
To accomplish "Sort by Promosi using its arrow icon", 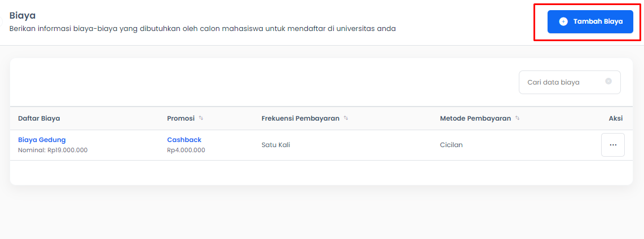I will 201,118.
